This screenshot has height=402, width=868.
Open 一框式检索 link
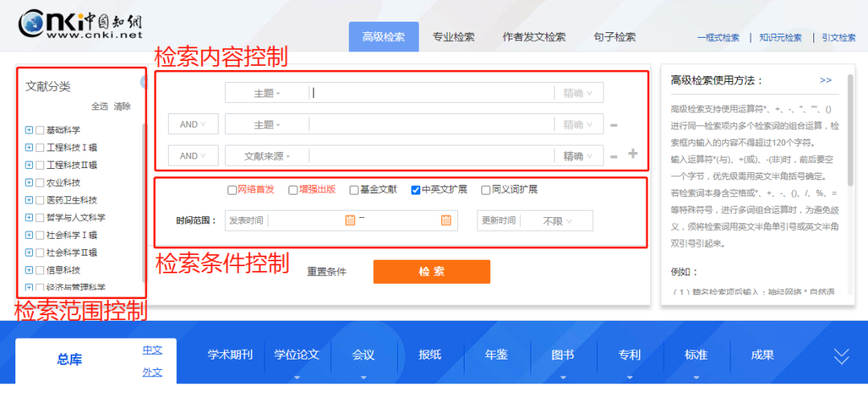[x=718, y=38]
